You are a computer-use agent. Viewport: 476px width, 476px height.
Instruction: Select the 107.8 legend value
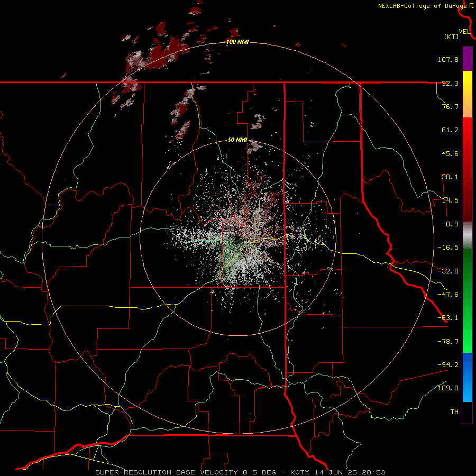click(448, 59)
